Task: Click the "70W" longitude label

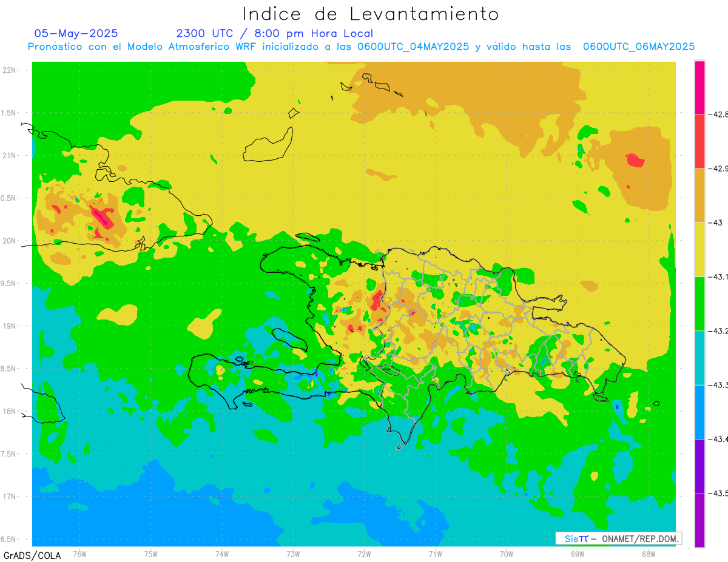Action: tap(506, 554)
